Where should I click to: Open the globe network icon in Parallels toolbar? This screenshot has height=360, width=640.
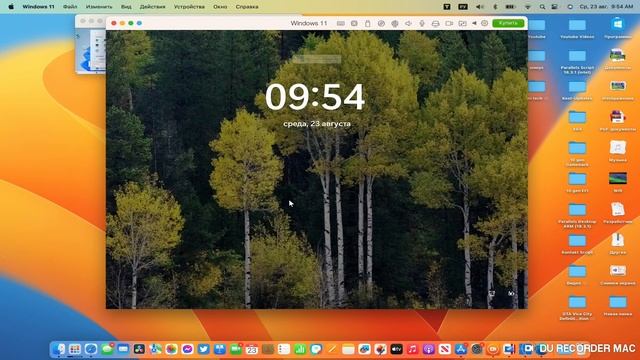(x=395, y=23)
